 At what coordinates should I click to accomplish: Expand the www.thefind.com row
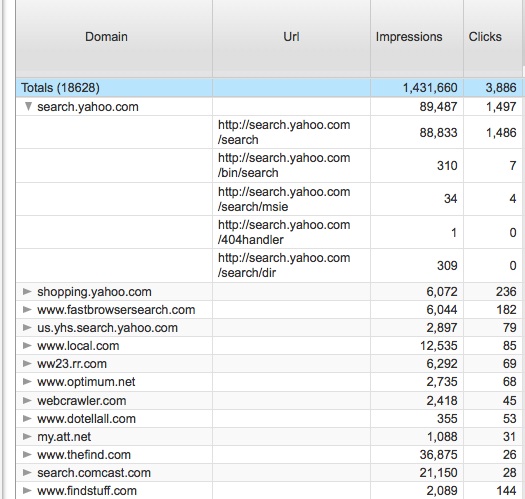pos(27,455)
